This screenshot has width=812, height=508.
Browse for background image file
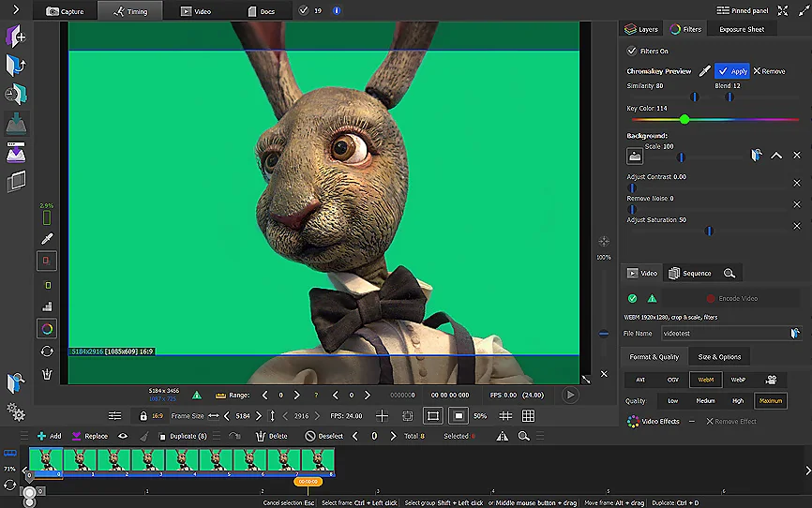point(756,156)
